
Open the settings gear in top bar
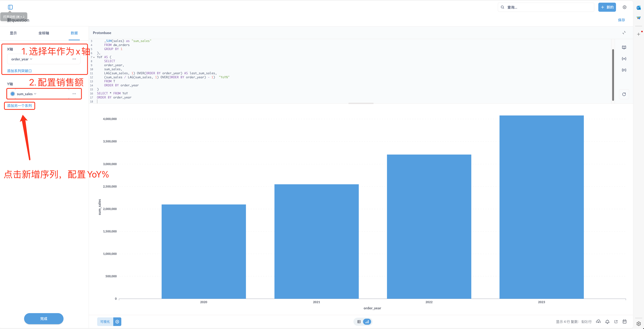point(625,7)
